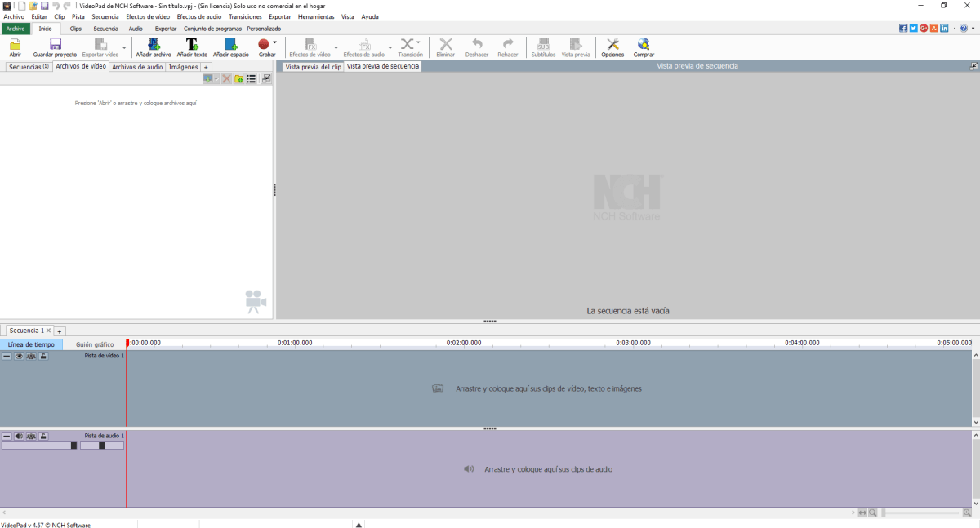Select Archivos de audio tab
The width and height of the screenshot is (980, 528).
coord(137,67)
